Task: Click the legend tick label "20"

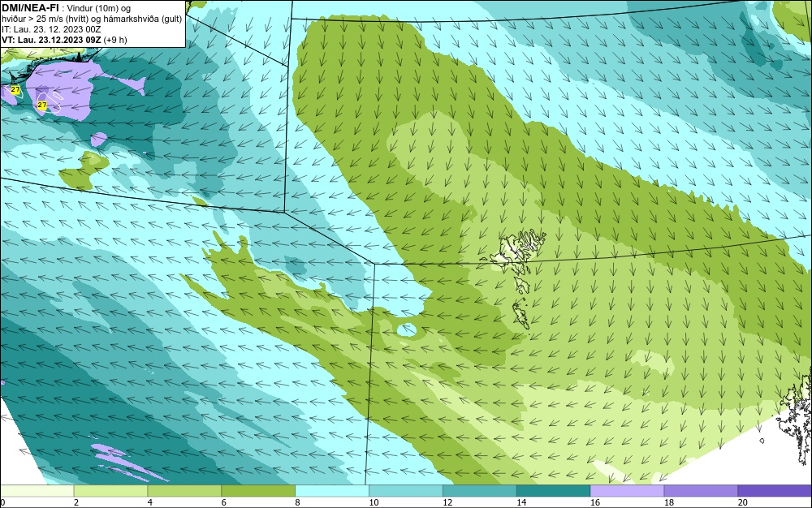Action: pyautogui.click(x=743, y=502)
